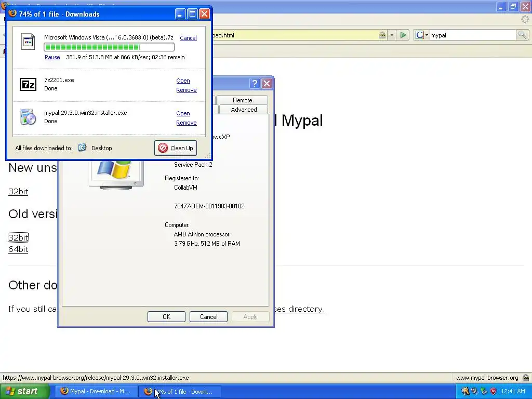Click product ID 76477-OEM-0011903-00102

click(209, 206)
